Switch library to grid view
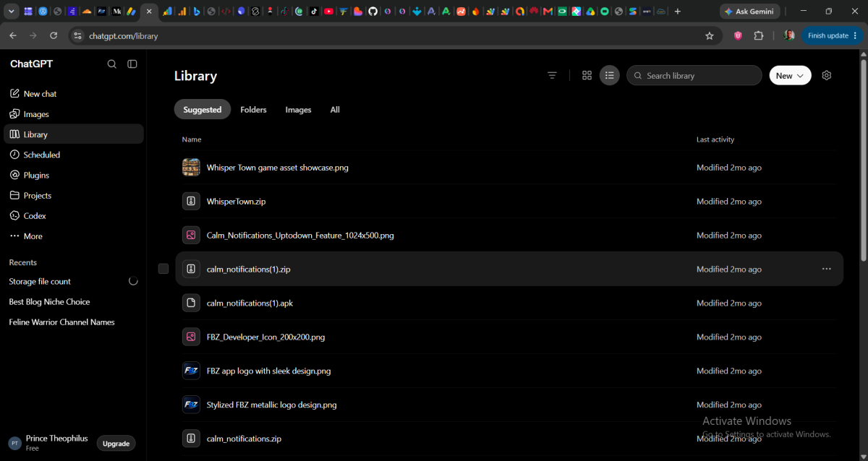 click(x=587, y=75)
